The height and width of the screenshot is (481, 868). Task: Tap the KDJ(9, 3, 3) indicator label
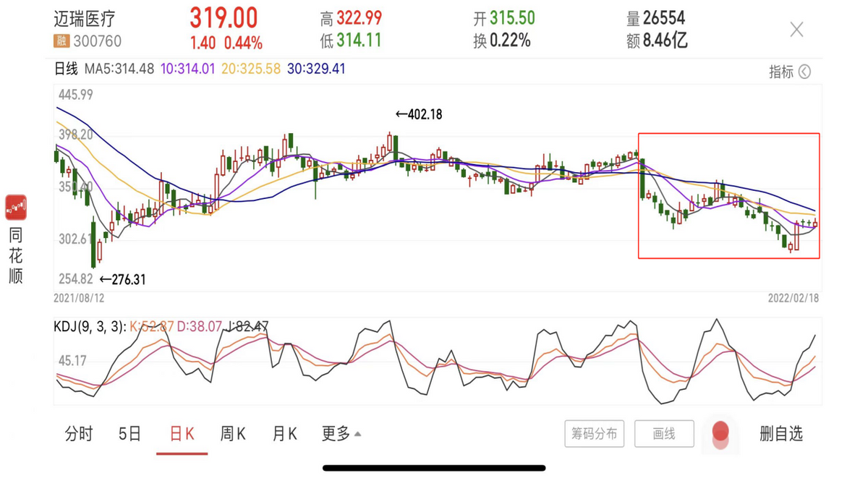coord(90,327)
